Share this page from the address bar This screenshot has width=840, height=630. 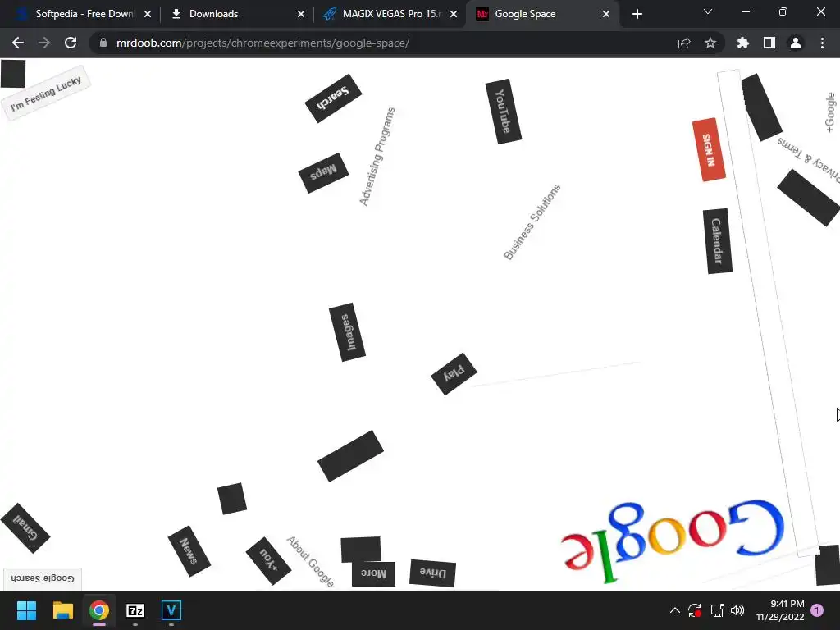point(684,43)
